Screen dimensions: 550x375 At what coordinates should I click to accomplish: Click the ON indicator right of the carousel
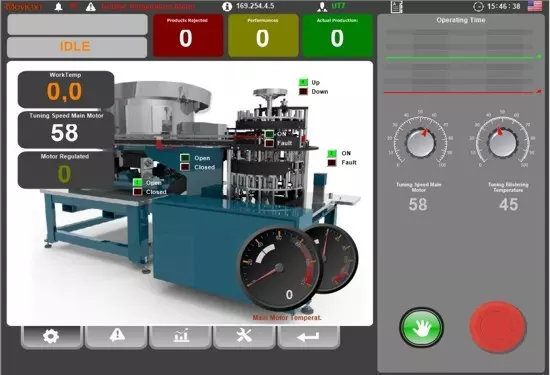[x=332, y=153]
